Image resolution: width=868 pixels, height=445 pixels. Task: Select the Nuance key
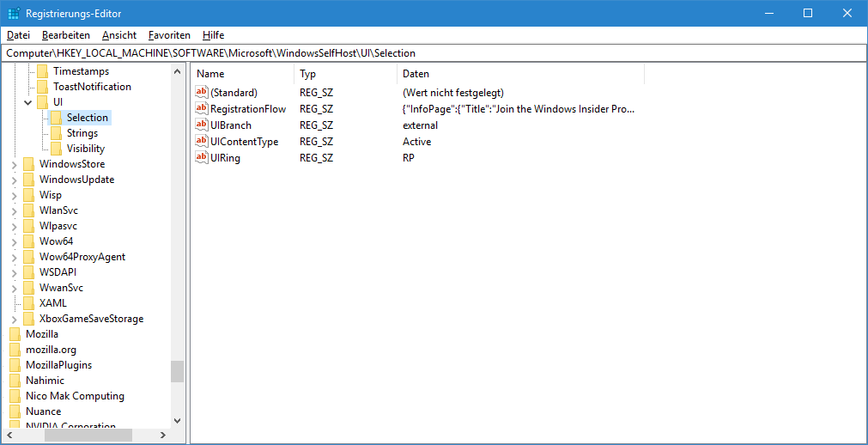(x=43, y=411)
